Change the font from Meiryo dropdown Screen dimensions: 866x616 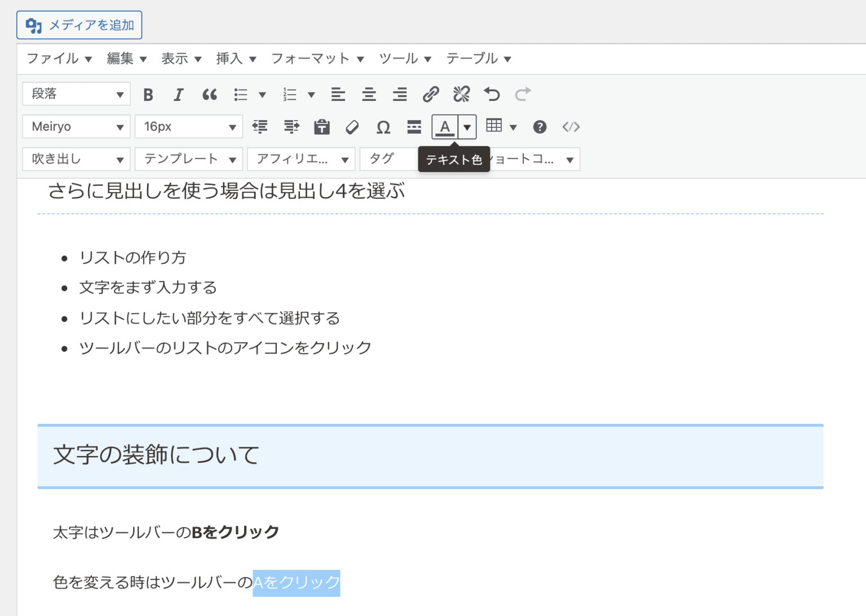pos(76,126)
